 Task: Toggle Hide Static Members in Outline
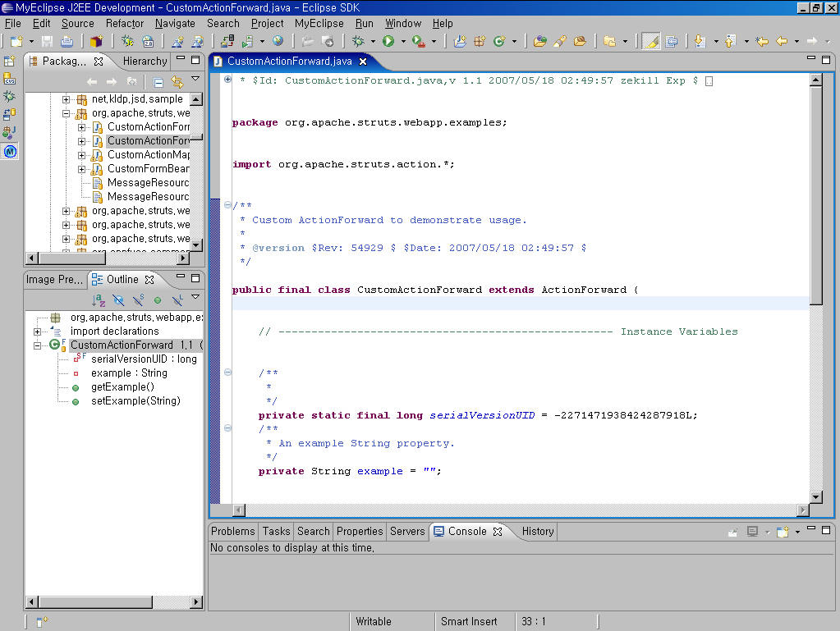(x=138, y=300)
